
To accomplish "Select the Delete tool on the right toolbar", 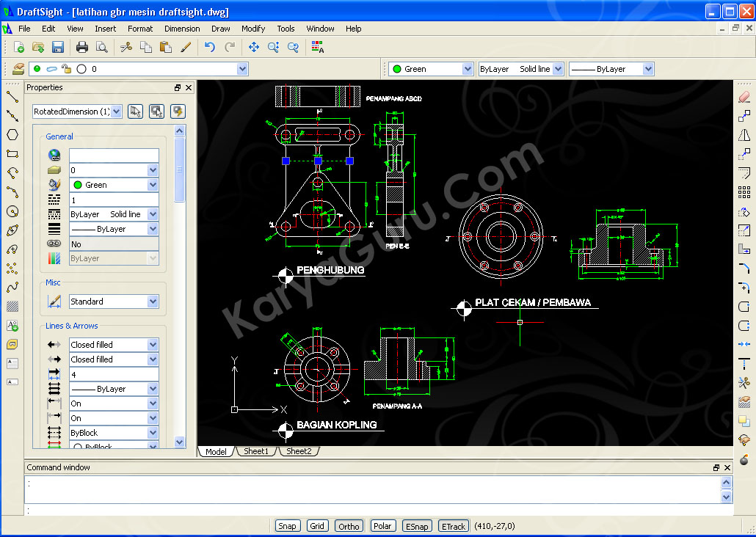I will [x=744, y=95].
